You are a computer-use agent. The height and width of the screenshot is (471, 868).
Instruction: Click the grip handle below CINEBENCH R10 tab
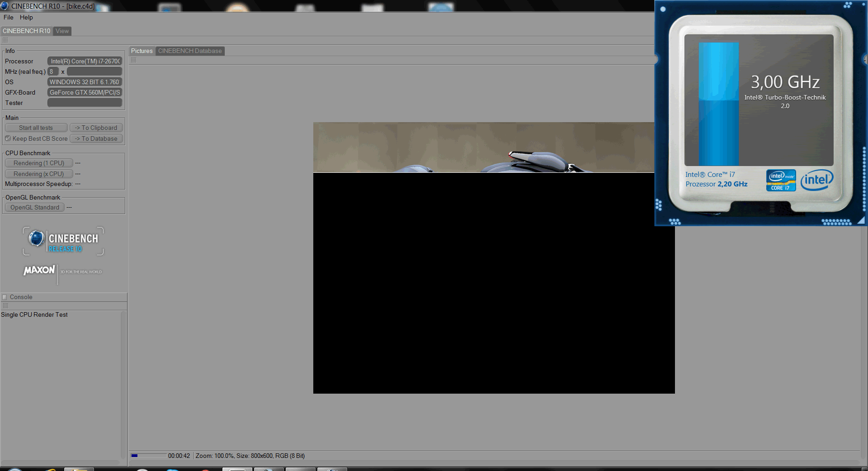5,40
